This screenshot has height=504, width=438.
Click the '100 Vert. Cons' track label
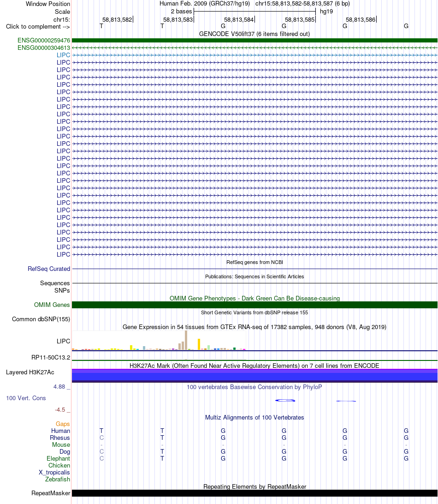tap(26, 398)
